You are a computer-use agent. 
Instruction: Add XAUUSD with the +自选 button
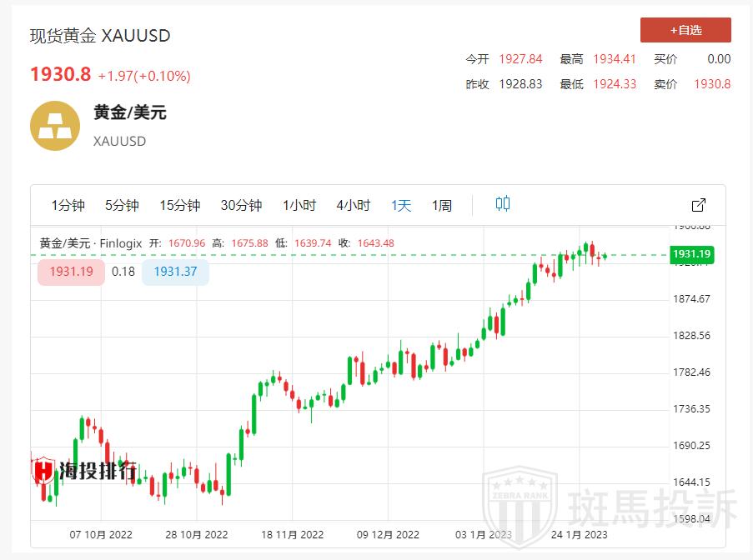tap(685, 30)
